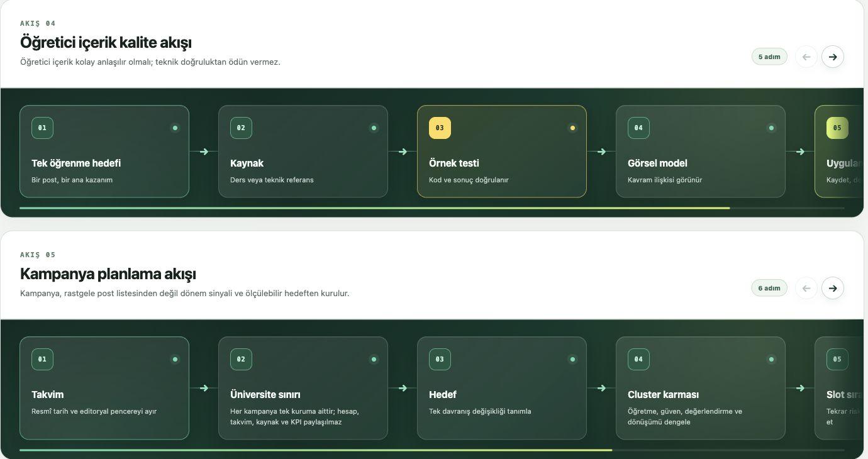Click text Ders veya teknik referans

click(x=272, y=180)
